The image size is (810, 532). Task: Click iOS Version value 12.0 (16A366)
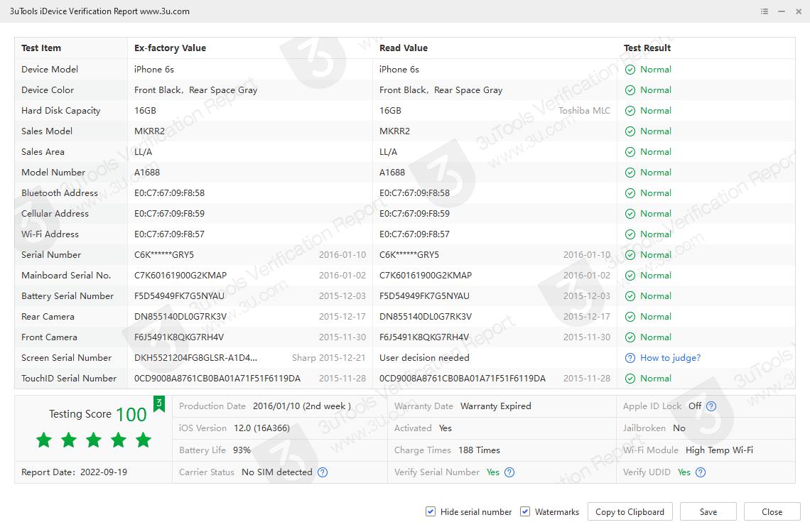[x=261, y=428]
